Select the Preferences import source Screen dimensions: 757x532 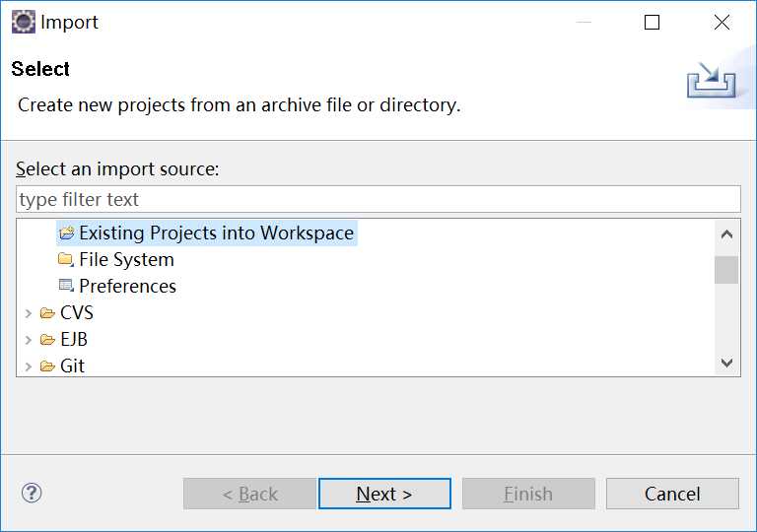[127, 287]
